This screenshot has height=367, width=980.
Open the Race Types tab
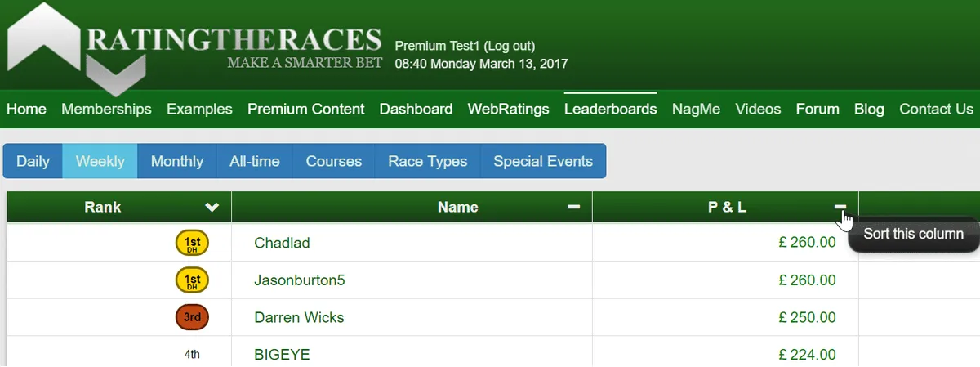point(428,161)
